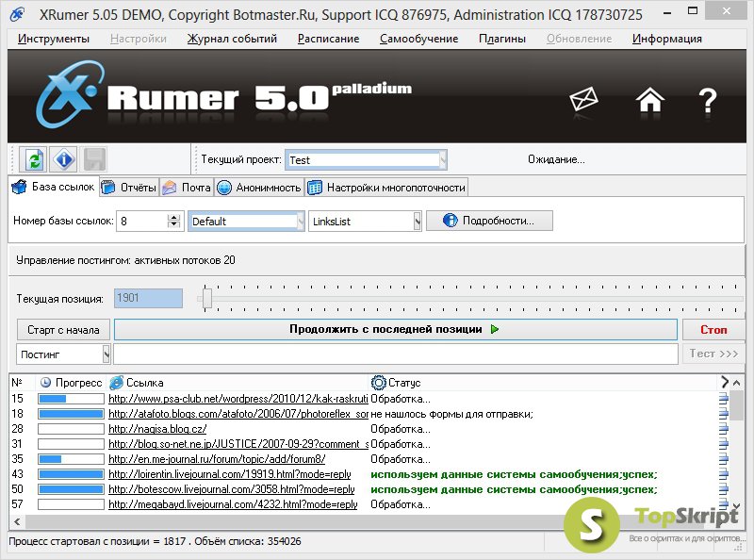The height and width of the screenshot is (560, 754).
Task: Click the Тест >>> button
Action: click(x=713, y=354)
